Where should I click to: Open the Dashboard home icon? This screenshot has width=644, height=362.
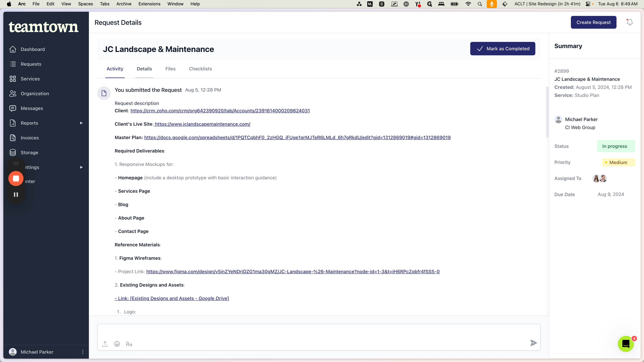[x=13, y=49]
